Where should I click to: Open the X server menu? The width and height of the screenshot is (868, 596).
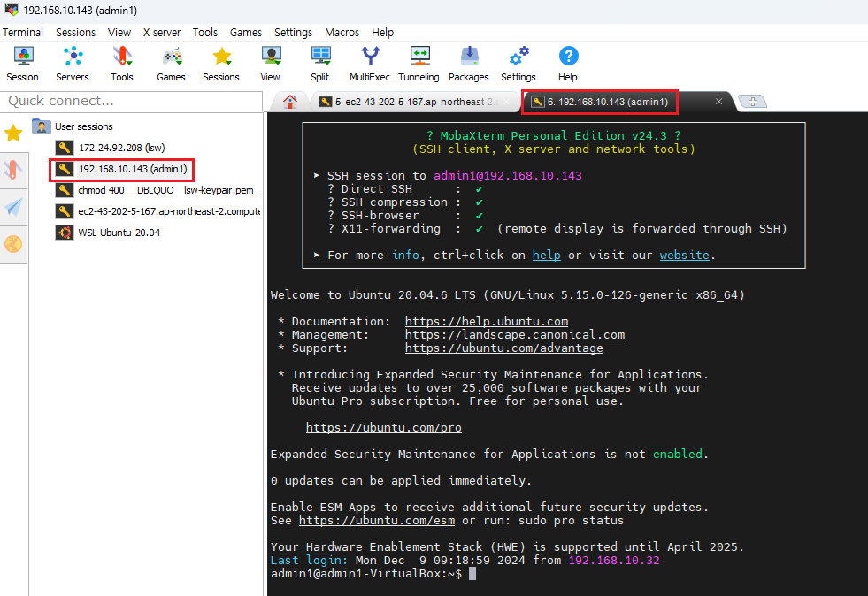162,32
